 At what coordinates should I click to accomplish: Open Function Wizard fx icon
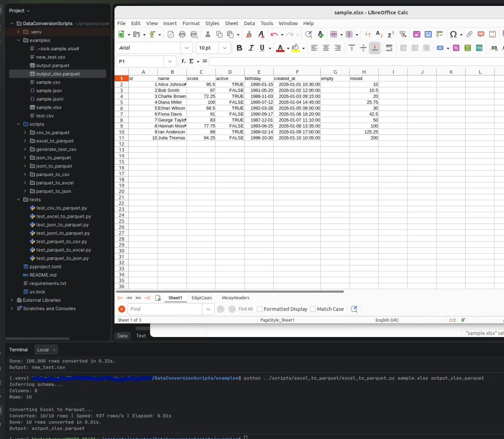coord(184,61)
